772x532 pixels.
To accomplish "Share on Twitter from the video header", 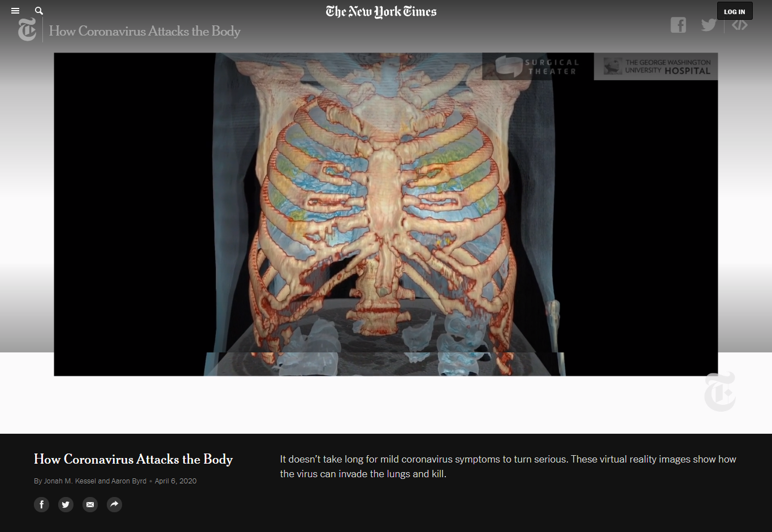I will click(708, 25).
